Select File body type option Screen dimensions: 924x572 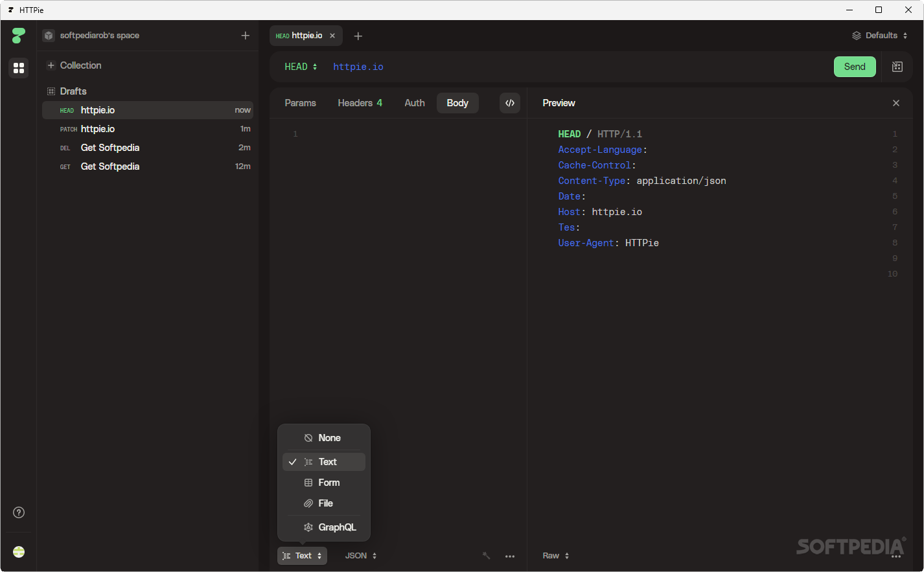pyautogui.click(x=324, y=503)
